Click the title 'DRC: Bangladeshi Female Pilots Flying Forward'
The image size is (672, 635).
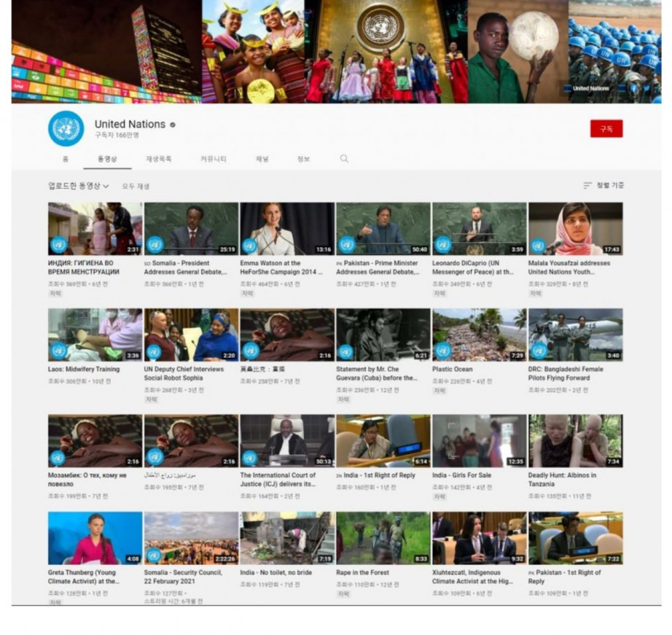pyautogui.click(x=566, y=373)
